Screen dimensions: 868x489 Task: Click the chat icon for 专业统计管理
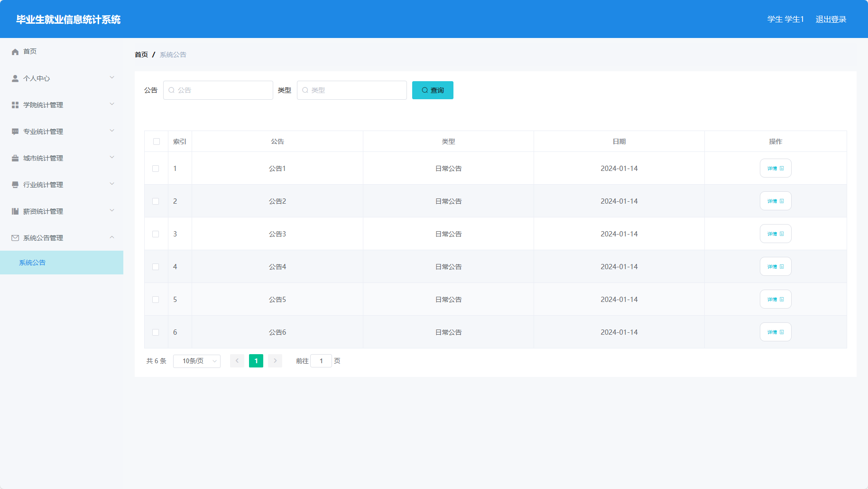(x=15, y=132)
